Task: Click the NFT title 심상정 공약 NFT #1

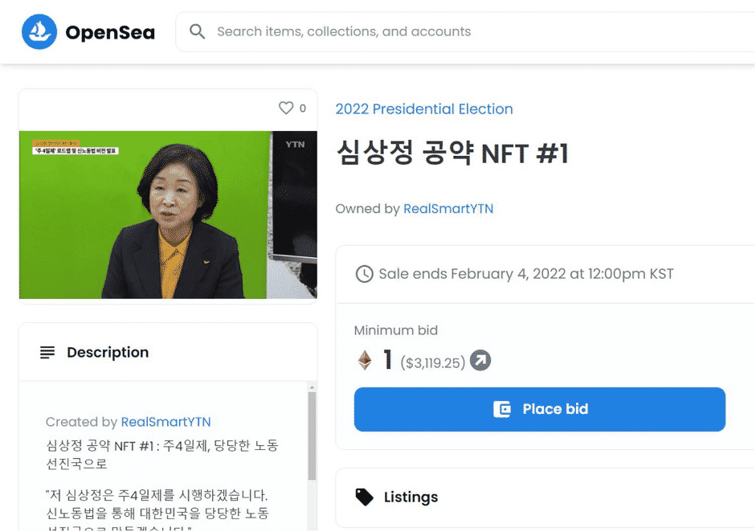Action: pos(452,153)
